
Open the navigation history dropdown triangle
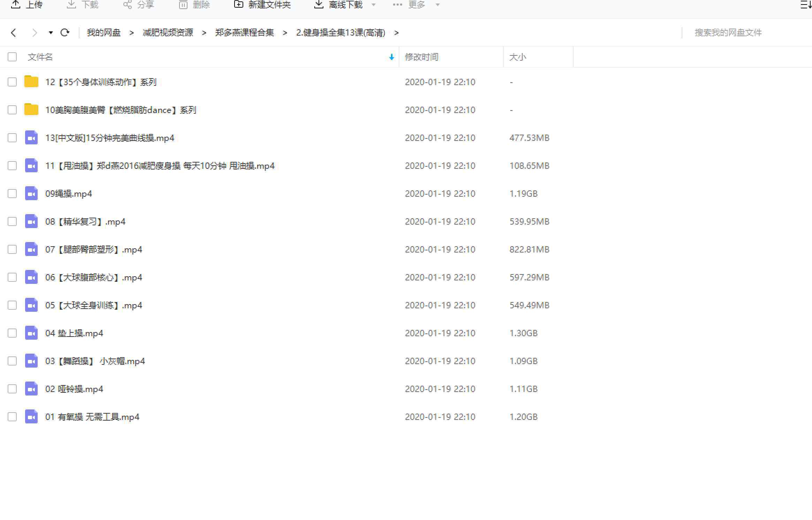click(51, 33)
